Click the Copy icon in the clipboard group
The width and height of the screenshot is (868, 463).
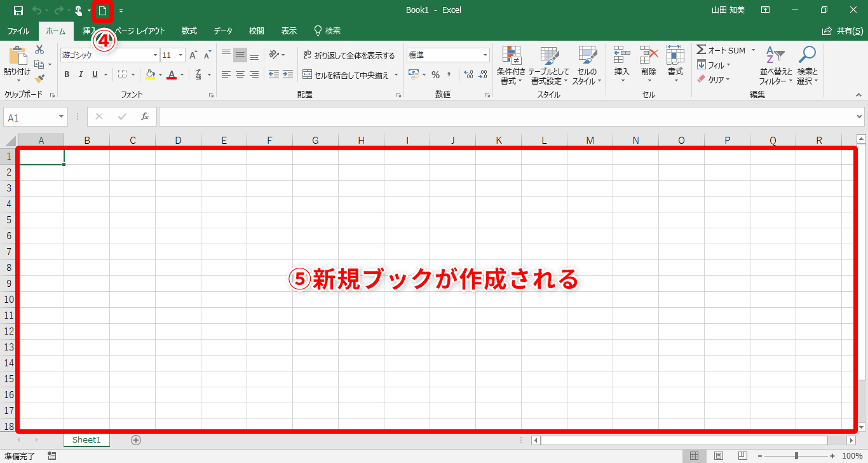point(39,64)
